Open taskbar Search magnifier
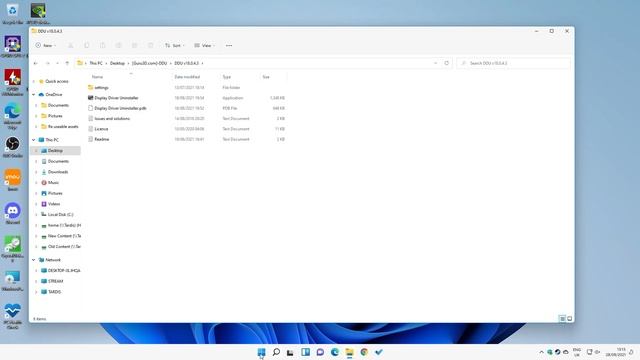This screenshot has height=360, width=640. [x=276, y=352]
